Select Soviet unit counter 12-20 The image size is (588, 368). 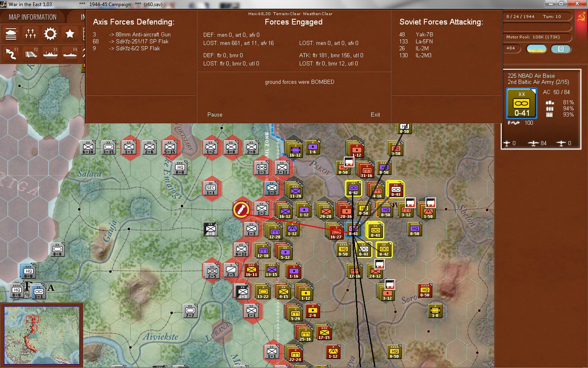(x=275, y=232)
